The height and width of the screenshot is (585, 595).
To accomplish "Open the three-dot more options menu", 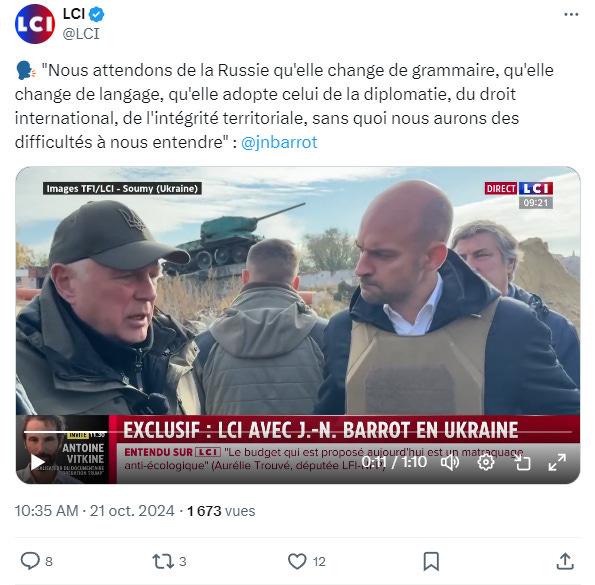I will point(571,15).
